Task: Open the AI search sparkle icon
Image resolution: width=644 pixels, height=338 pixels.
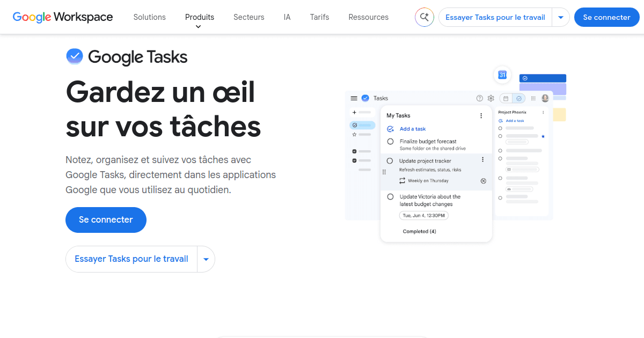Action: (425, 17)
